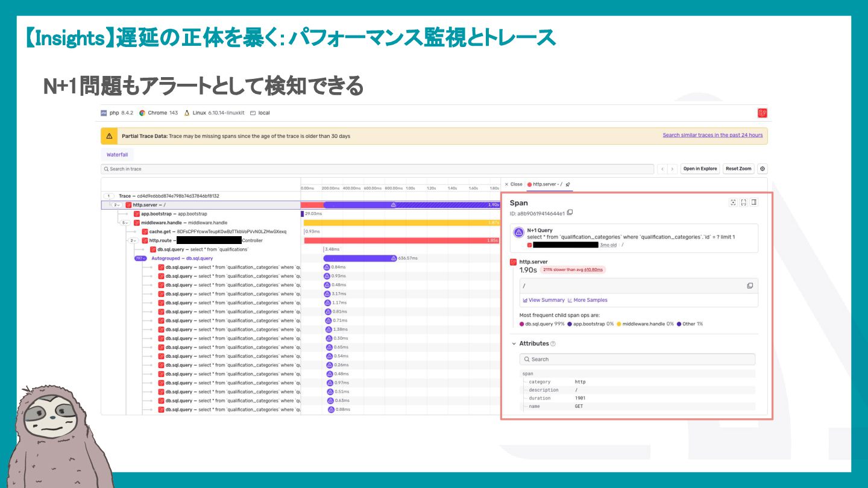
Task: Click the show-in-view icon in the Span header
Action: (x=733, y=202)
